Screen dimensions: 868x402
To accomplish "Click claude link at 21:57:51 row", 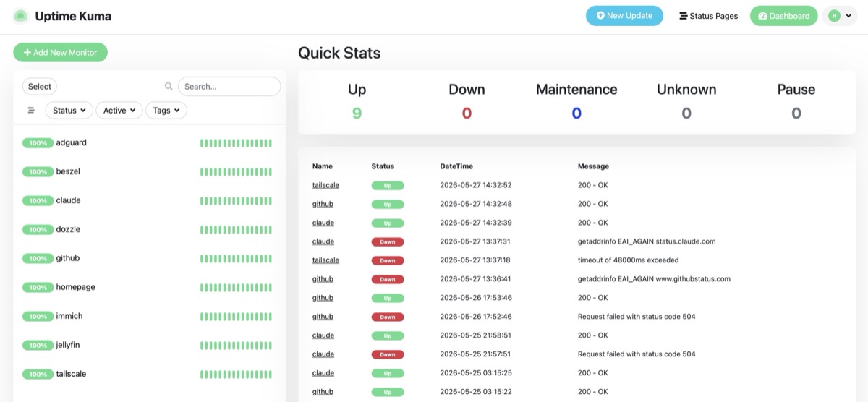I will [x=323, y=354].
